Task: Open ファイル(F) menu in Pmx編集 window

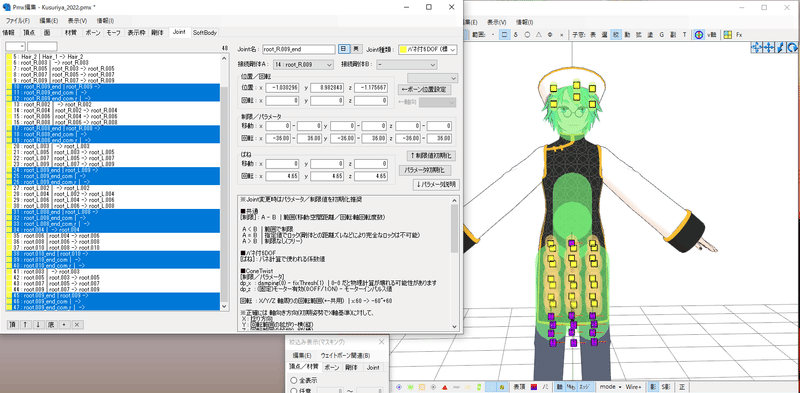Action: (17, 21)
